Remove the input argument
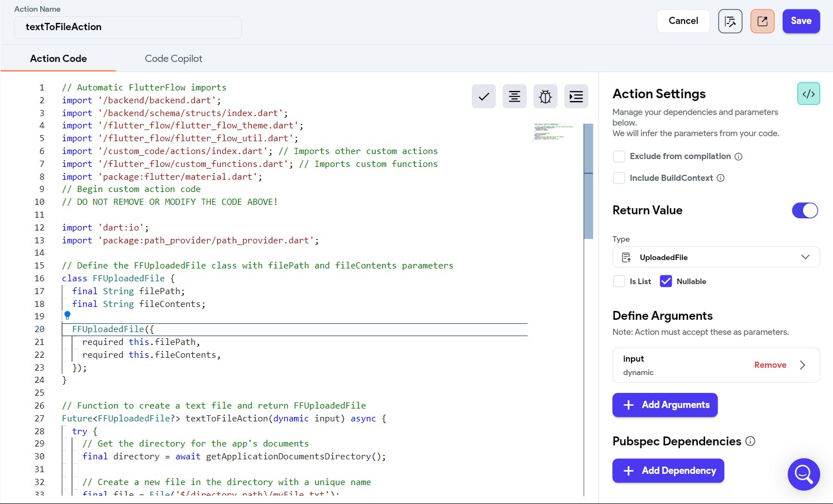Screen dimensions: 833x504 [x=770, y=365]
